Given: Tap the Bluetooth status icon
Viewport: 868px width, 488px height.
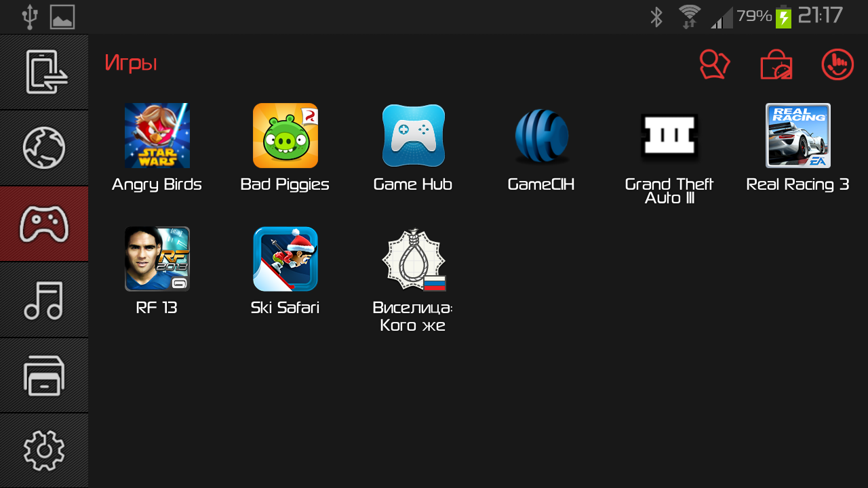Looking at the screenshot, I should [x=656, y=16].
